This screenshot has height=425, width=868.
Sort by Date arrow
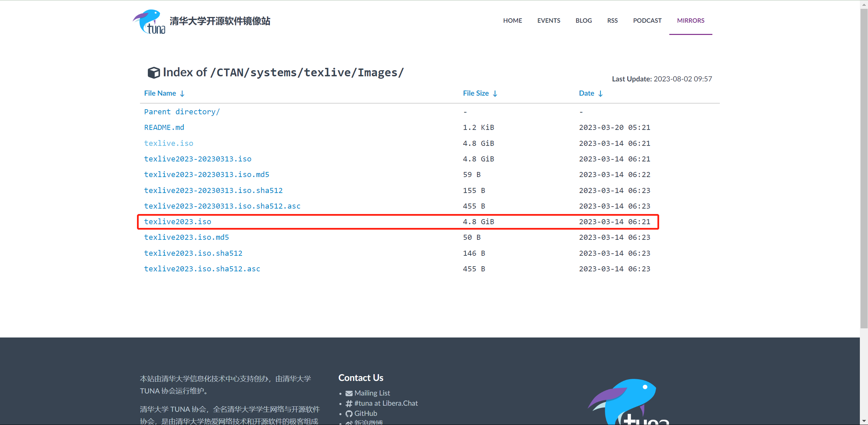[x=600, y=94]
